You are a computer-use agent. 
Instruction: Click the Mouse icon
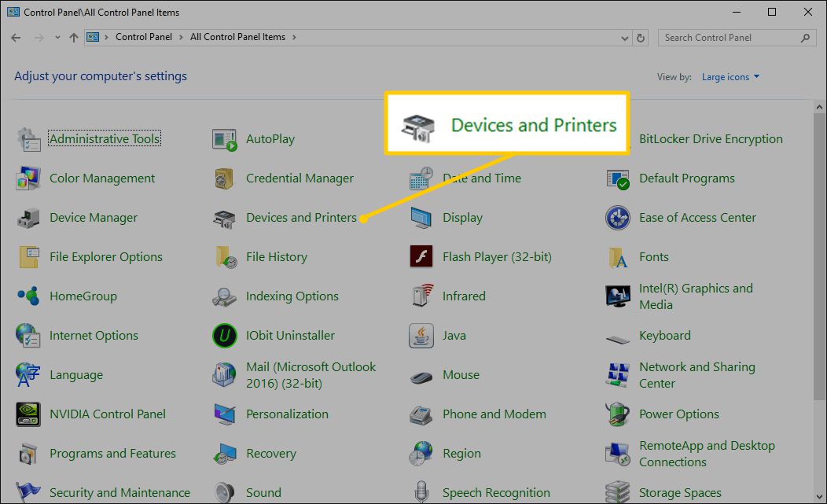[421, 377]
